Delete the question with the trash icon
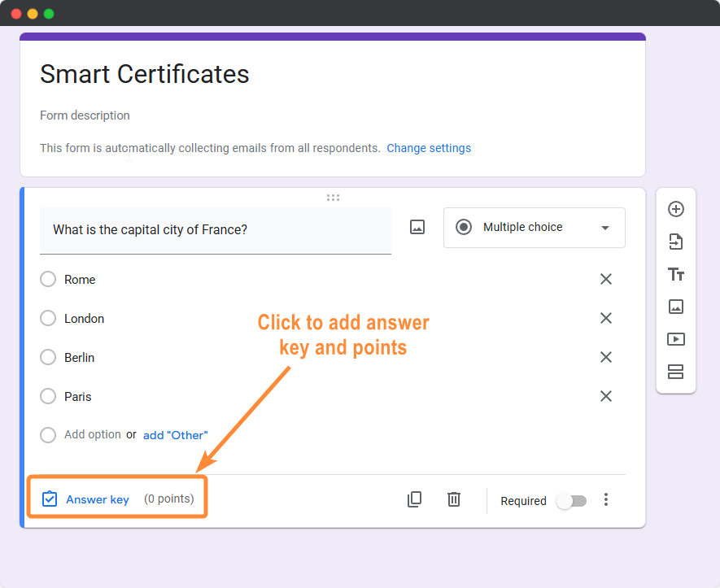Image resolution: width=720 pixels, height=588 pixels. tap(454, 499)
